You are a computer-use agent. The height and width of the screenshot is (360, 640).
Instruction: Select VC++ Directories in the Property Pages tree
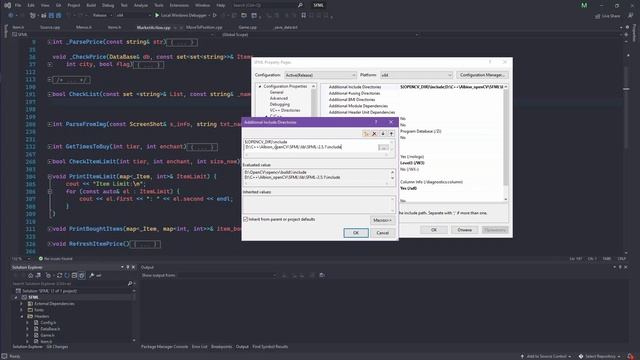[285, 110]
